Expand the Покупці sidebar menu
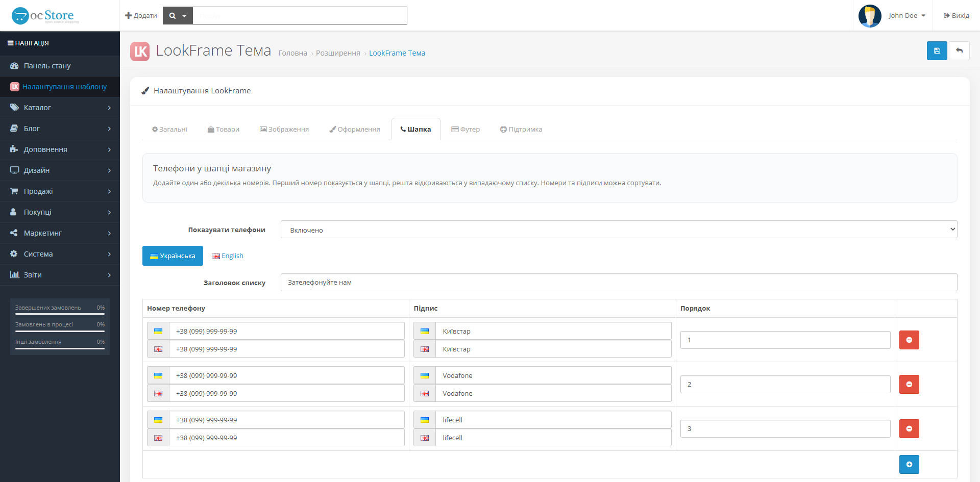The width and height of the screenshot is (980, 482). point(60,212)
